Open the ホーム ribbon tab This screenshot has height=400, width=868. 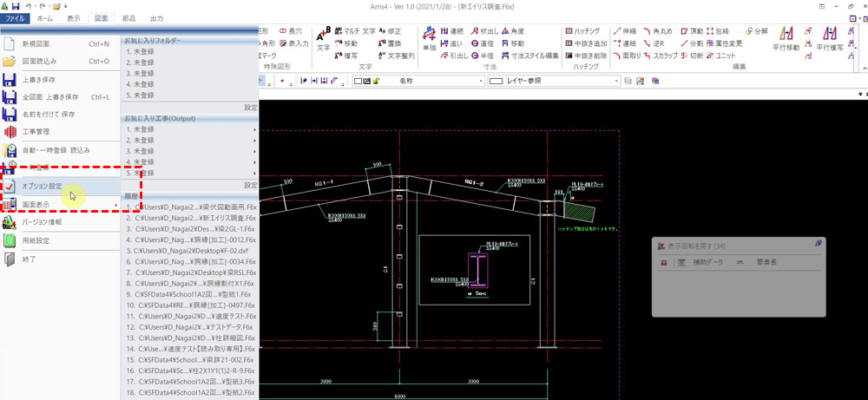click(44, 17)
